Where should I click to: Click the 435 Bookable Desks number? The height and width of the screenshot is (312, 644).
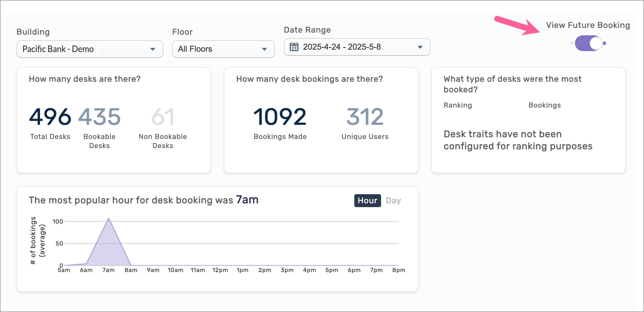[x=99, y=117]
